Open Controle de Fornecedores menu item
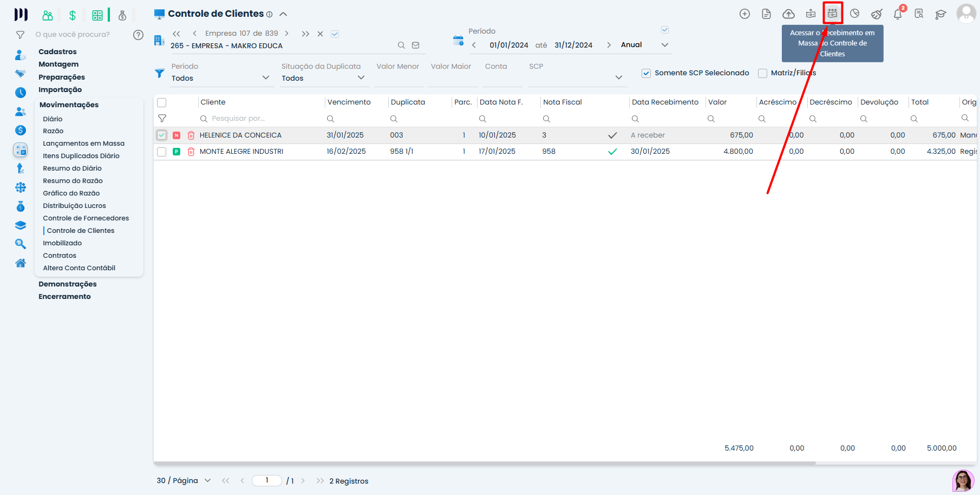Viewport: 980px width, 495px height. click(86, 218)
